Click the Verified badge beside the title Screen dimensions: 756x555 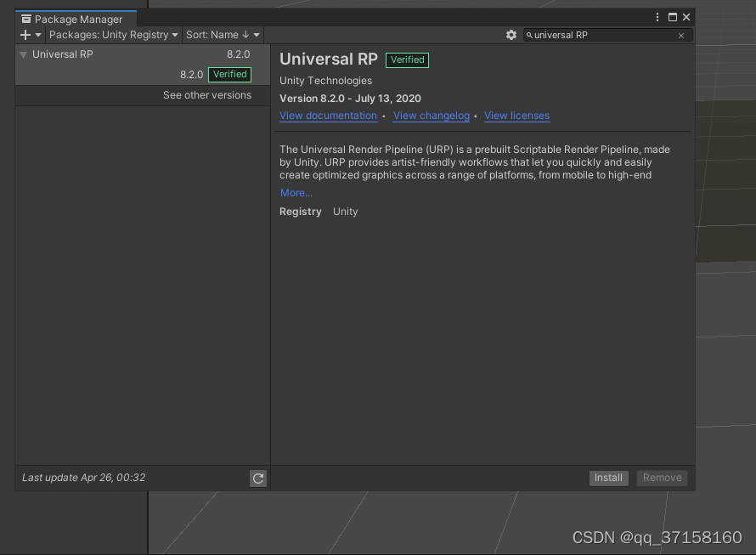408,59
